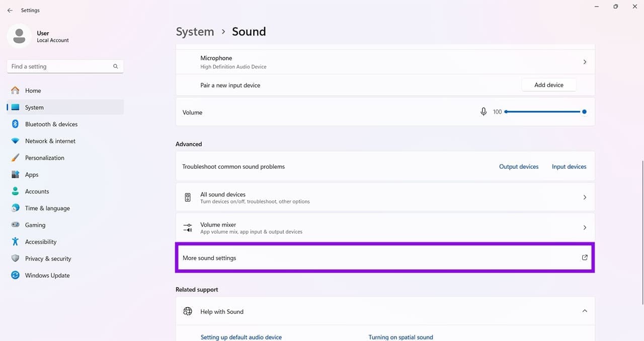644x341 pixels.
Task: Open Privacy & security settings
Action: tap(65, 258)
